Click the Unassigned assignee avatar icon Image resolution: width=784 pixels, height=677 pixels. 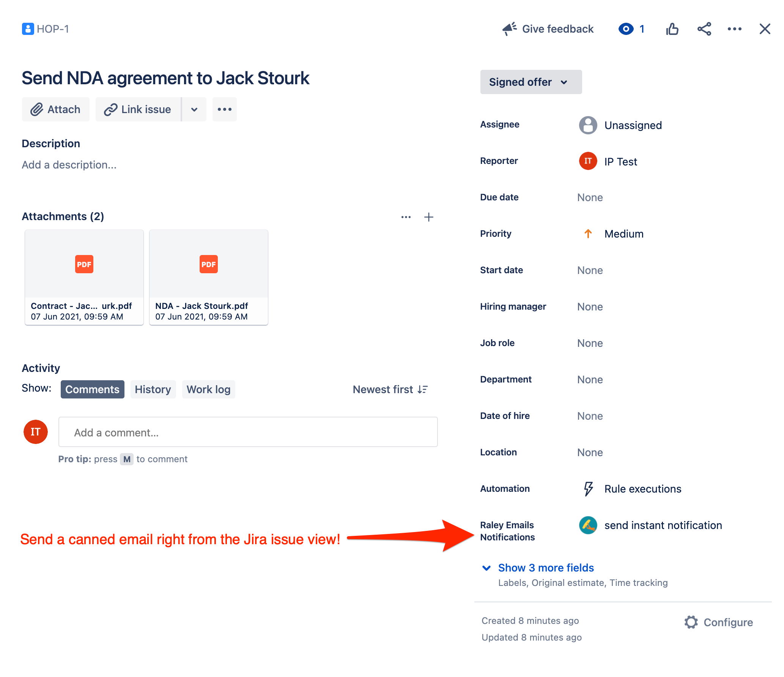pos(587,125)
